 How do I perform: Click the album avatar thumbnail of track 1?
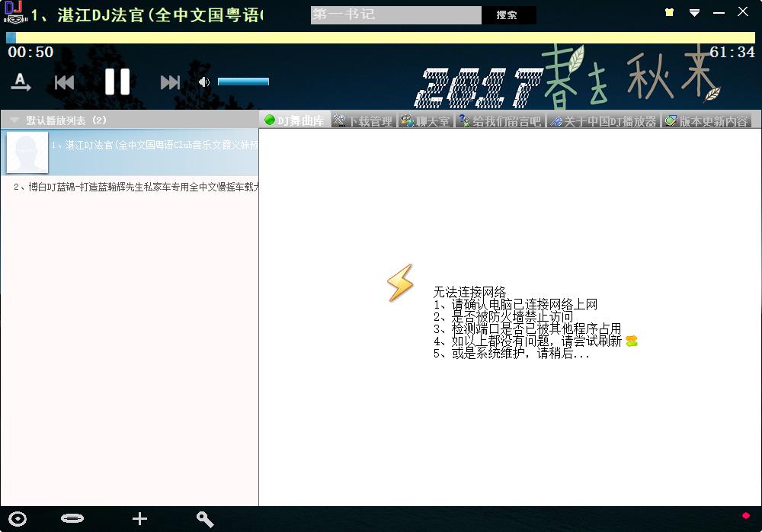27,152
